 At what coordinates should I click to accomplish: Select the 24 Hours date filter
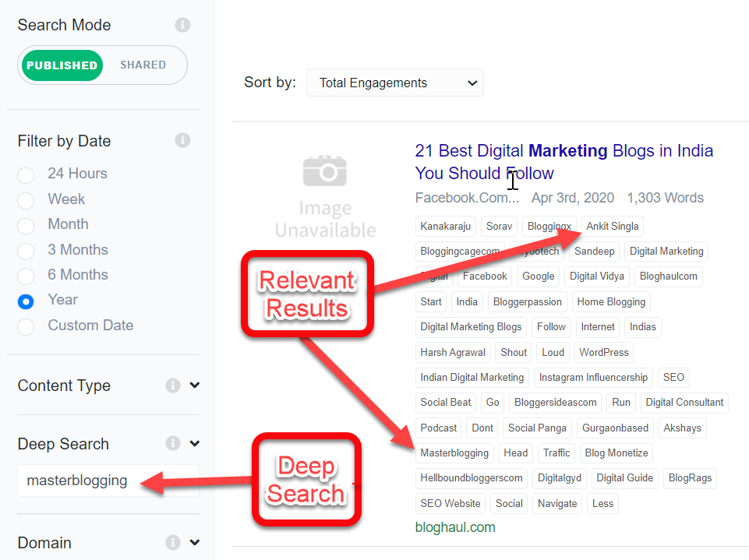coord(26,175)
